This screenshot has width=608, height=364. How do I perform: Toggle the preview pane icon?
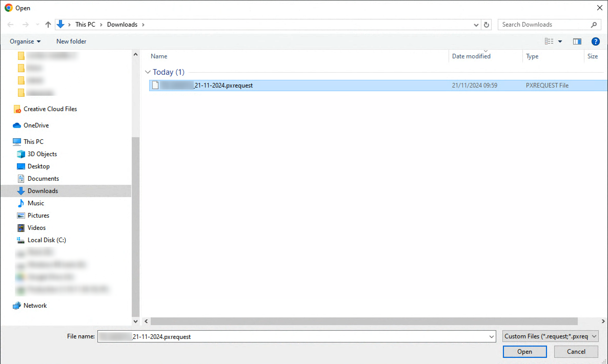pyautogui.click(x=577, y=41)
